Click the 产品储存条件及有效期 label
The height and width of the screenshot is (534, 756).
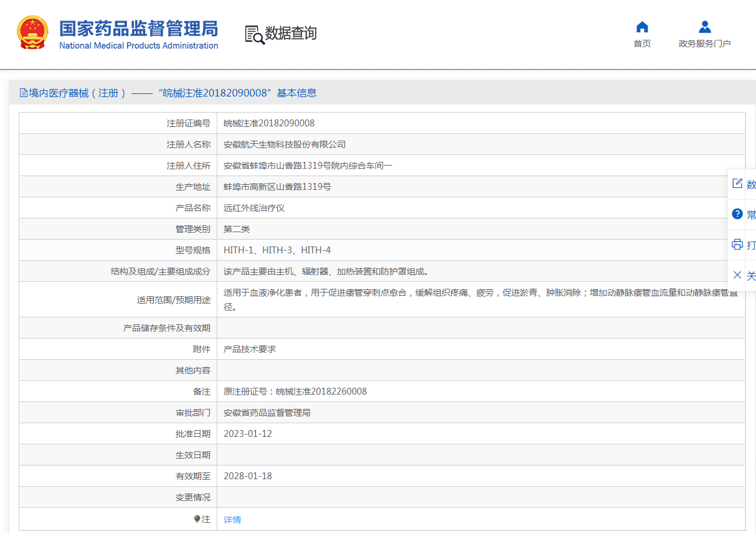point(167,328)
